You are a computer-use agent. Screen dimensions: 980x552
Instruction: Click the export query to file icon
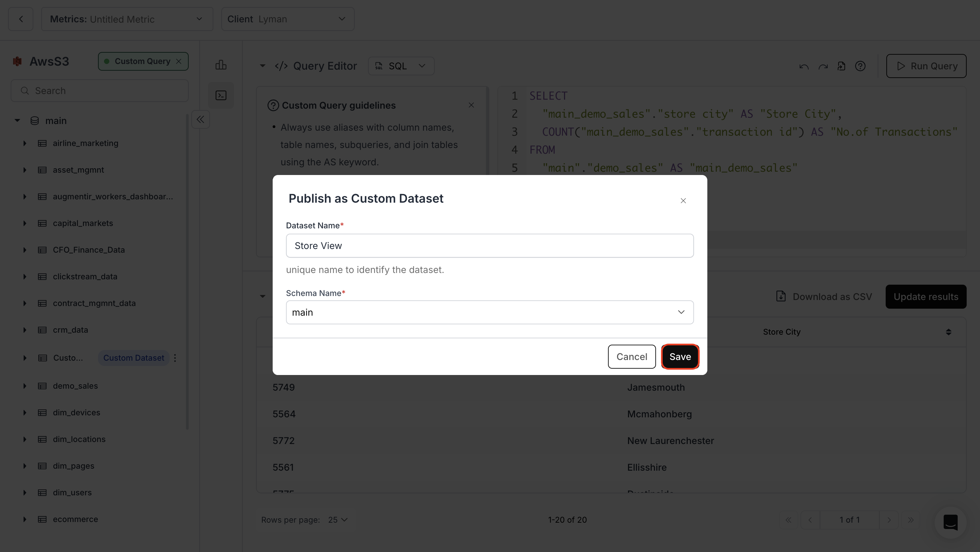click(842, 66)
